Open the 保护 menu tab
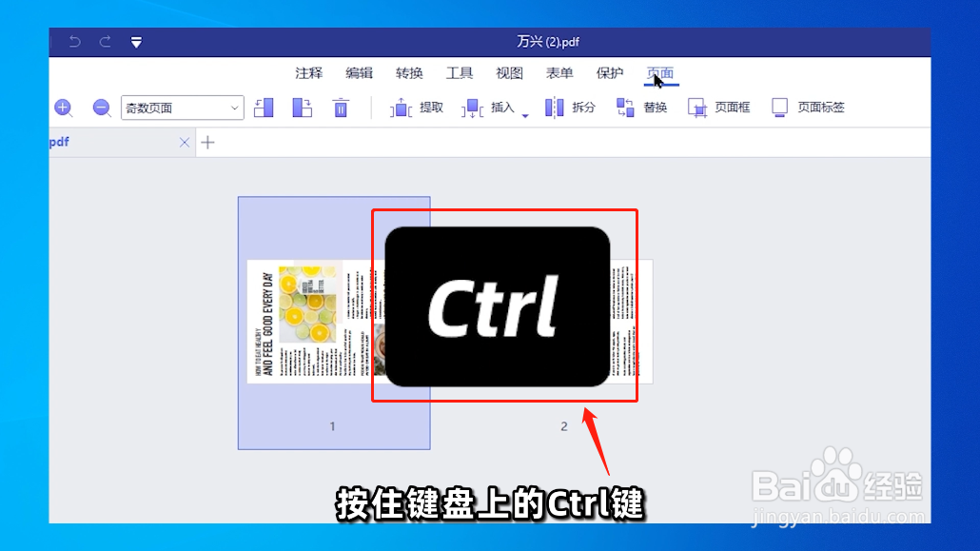Screen dimensions: 980x551 [609, 72]
